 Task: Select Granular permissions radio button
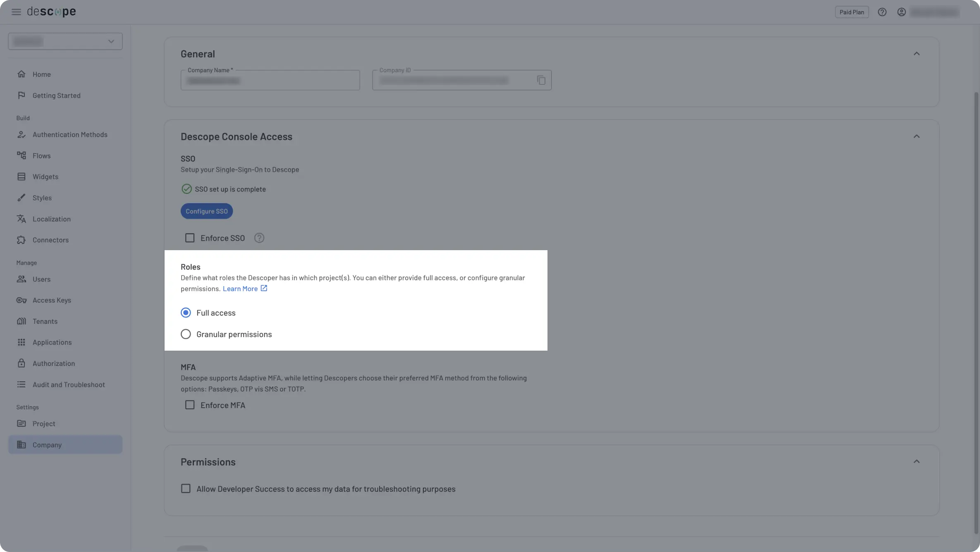coord(186,334)
